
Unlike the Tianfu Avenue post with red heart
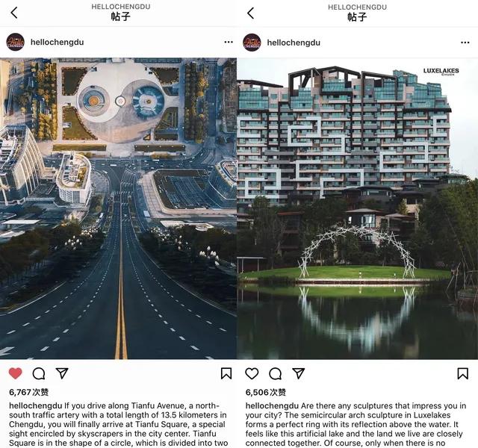point(15,373)
